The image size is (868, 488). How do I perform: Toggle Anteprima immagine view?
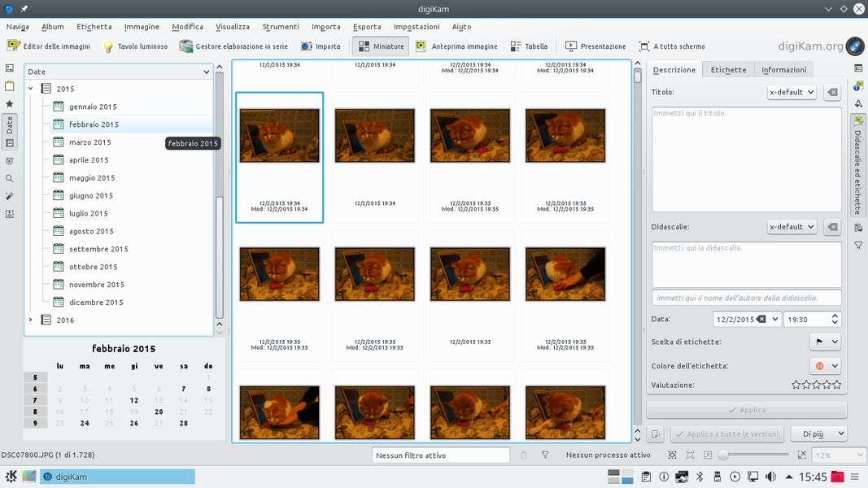tap(456, 46)
